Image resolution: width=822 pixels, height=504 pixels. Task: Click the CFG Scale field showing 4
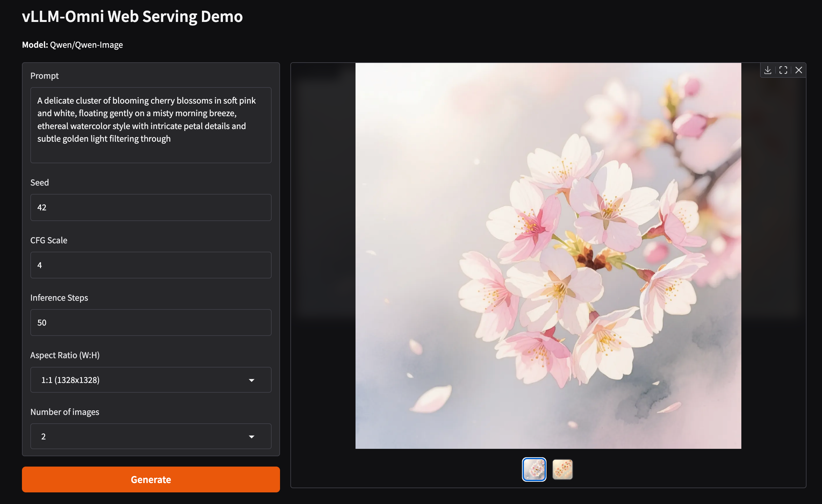pos(151,265)
